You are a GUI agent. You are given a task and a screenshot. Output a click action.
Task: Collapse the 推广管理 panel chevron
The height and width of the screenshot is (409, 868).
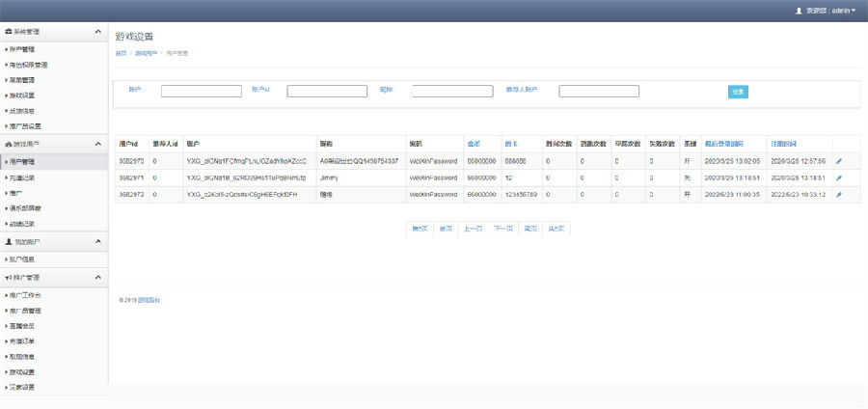[97, 277]
